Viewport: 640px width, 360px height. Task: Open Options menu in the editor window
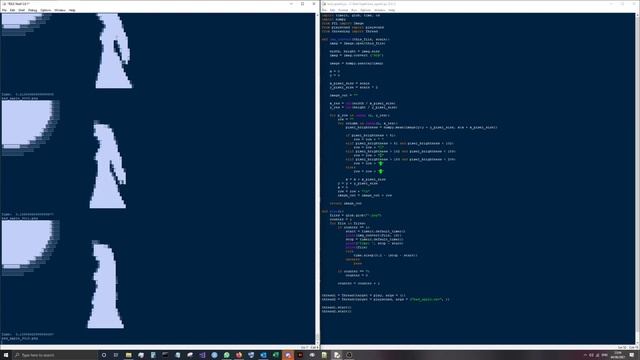[x=366, y=10]
